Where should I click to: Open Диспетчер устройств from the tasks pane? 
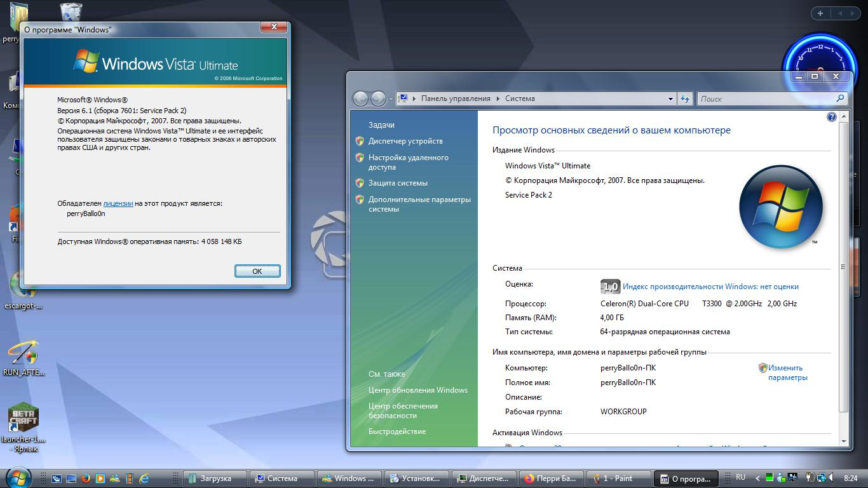[405, 141]
